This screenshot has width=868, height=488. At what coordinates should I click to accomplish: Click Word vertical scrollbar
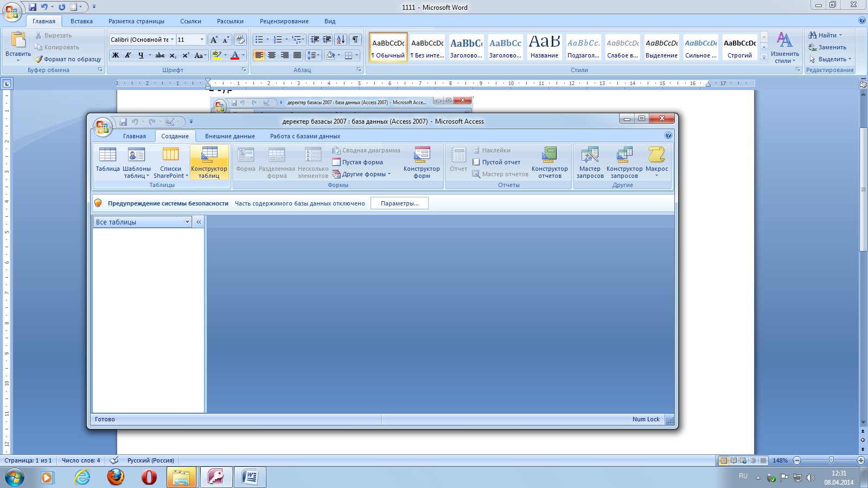863,190
